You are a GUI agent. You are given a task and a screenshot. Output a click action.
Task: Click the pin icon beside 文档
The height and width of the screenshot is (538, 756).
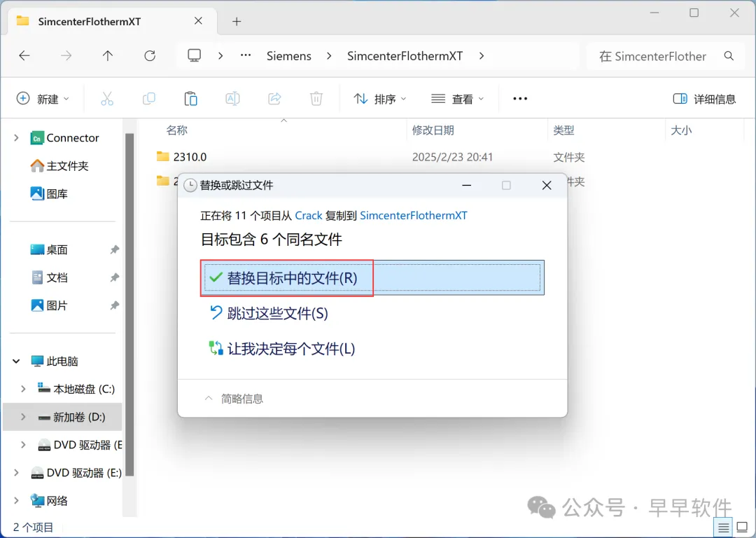pyautogui.click(x=114, y=278)
